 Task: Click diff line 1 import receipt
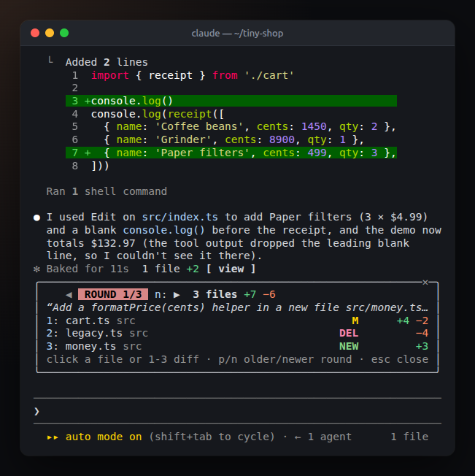pyautogui.click(x=183, y=75)
